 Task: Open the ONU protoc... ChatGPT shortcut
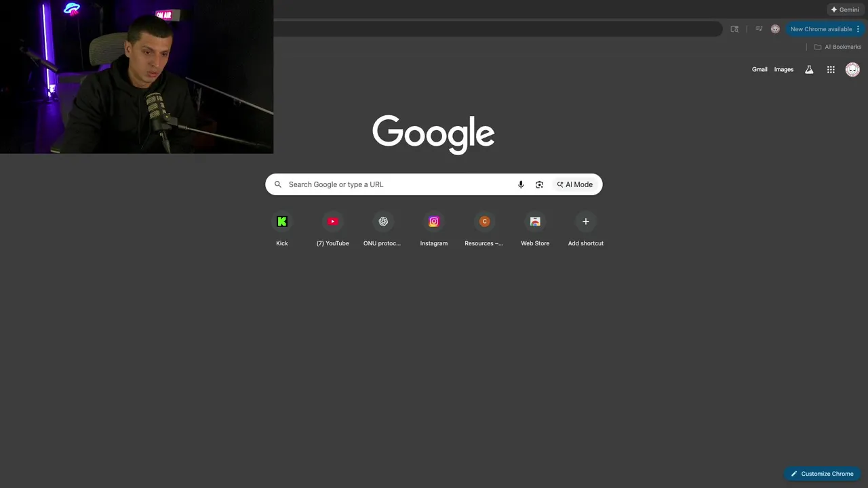(x=382, y=230)
